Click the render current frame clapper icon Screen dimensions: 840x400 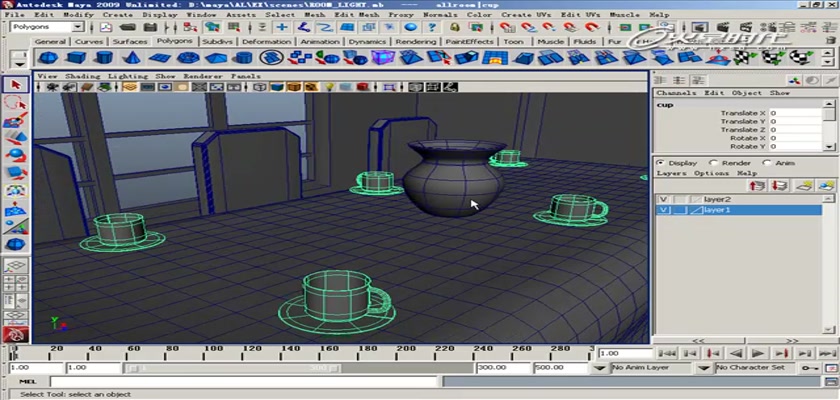click(723, 27)
